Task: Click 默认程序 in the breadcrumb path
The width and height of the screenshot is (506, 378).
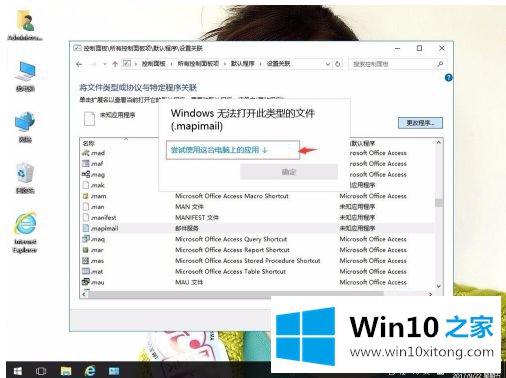Action: click(x=243, y=64)
